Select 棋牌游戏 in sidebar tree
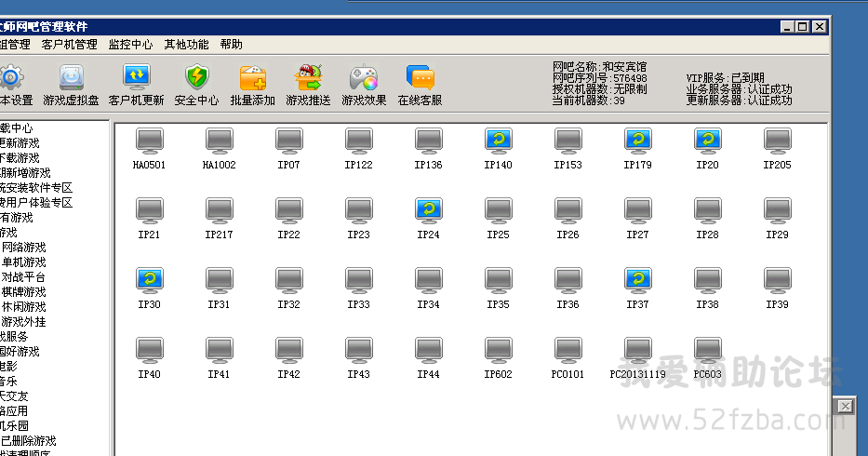 [24, 292]
